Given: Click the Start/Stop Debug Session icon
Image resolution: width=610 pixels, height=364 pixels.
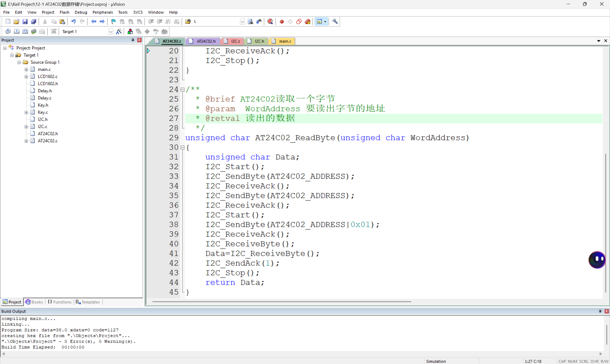Looking at the screenshot, I should [270, 22].
